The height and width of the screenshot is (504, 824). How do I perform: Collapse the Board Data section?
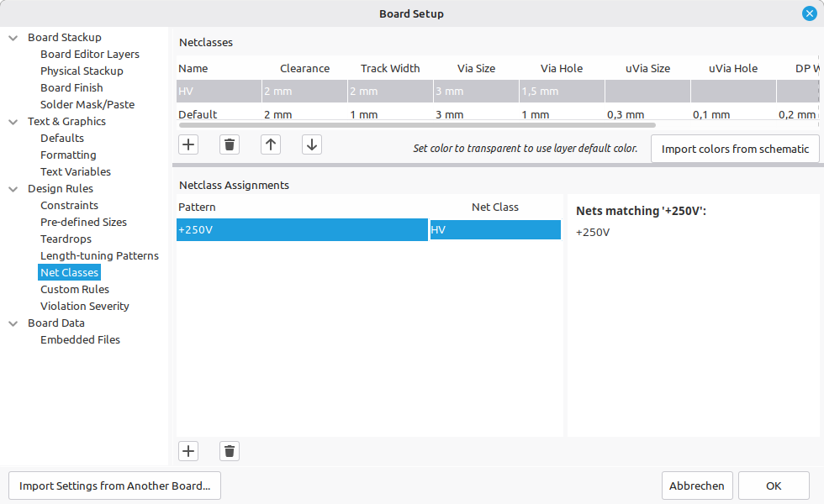[13, 323]
